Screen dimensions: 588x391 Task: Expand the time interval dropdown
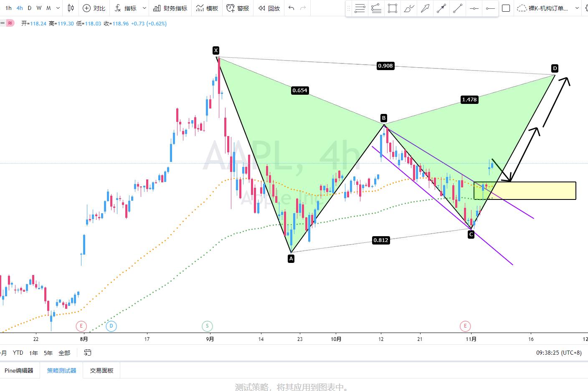[x=58, y=8]
